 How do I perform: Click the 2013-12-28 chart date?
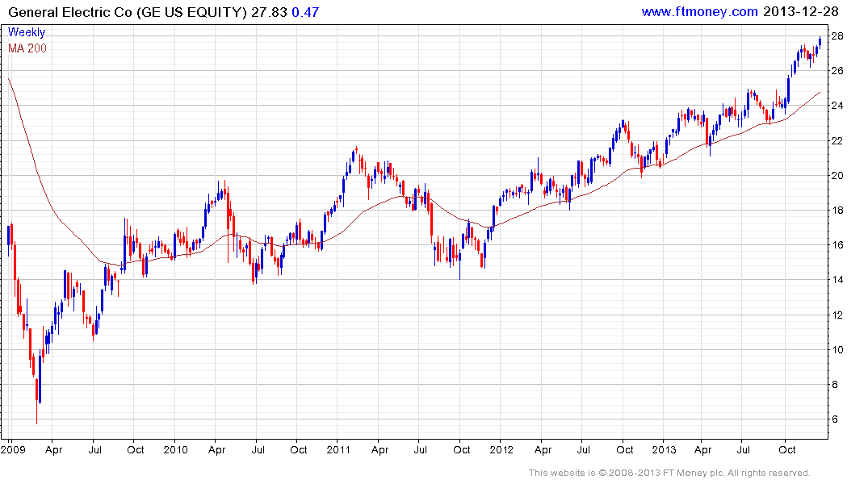pos(800,11)
